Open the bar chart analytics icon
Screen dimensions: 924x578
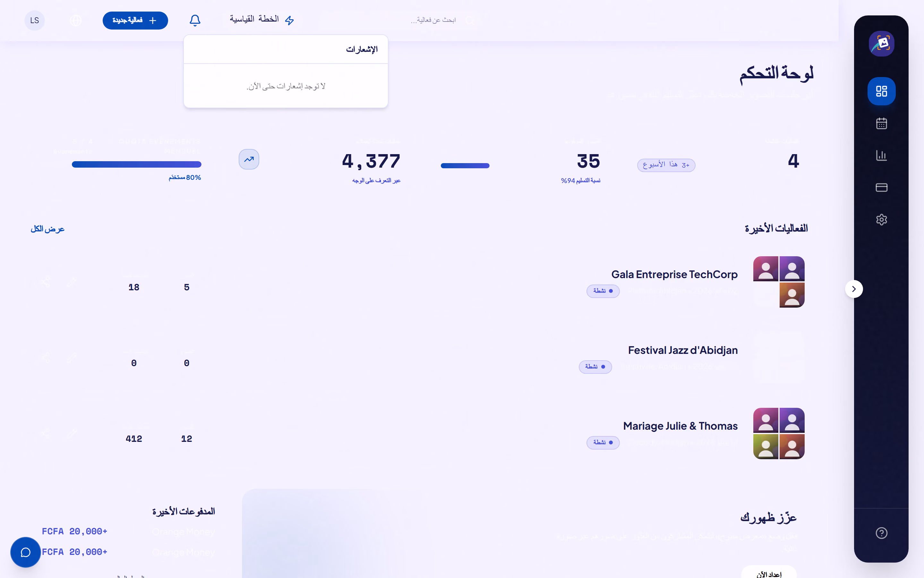(881, 155)
